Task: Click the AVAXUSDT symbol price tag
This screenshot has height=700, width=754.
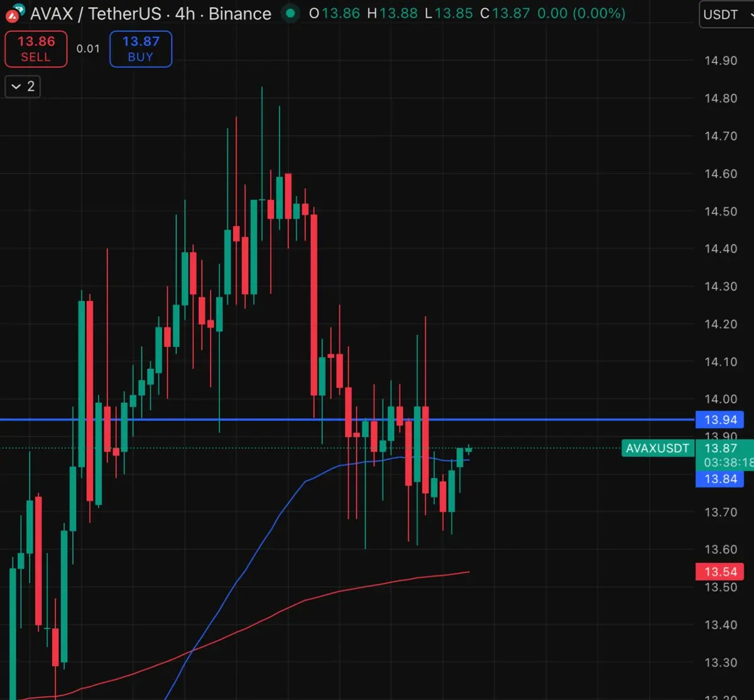Action: 658,449
